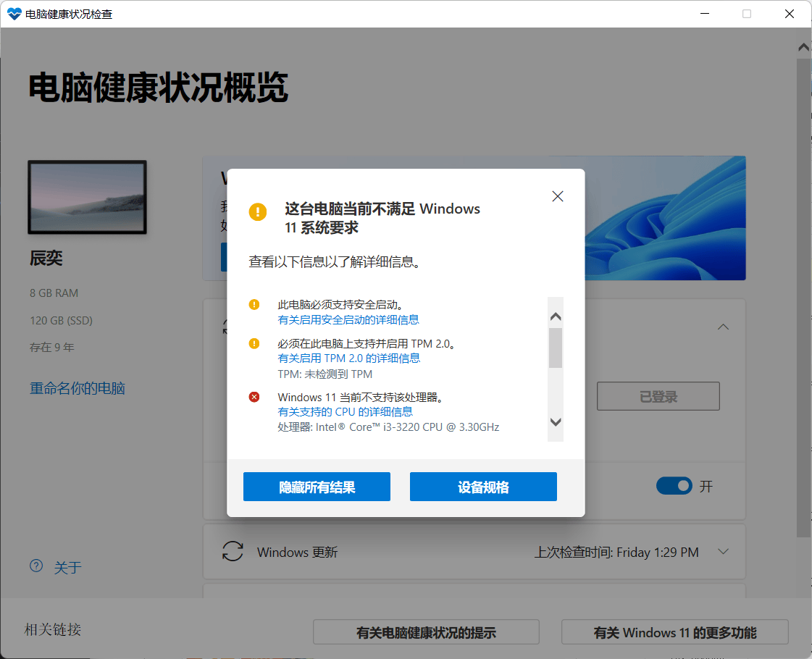Click the scroll-down arrow inside the dialog
The image size is (812, 659).
[555, 422]
